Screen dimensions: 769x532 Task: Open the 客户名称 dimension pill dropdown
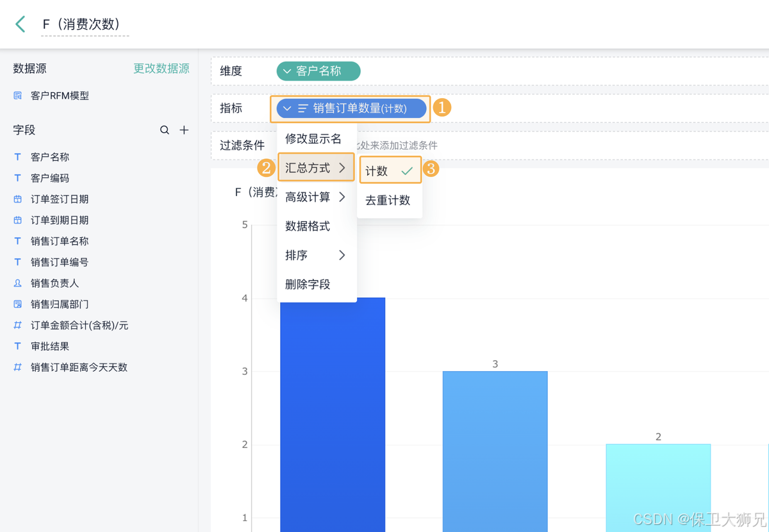(318, 71)
